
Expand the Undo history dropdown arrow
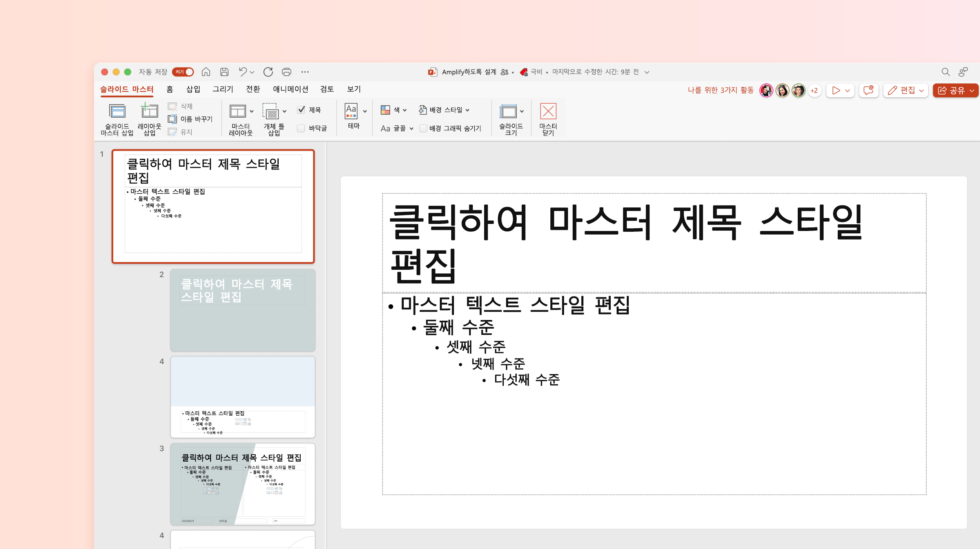(x=252, y=72)
